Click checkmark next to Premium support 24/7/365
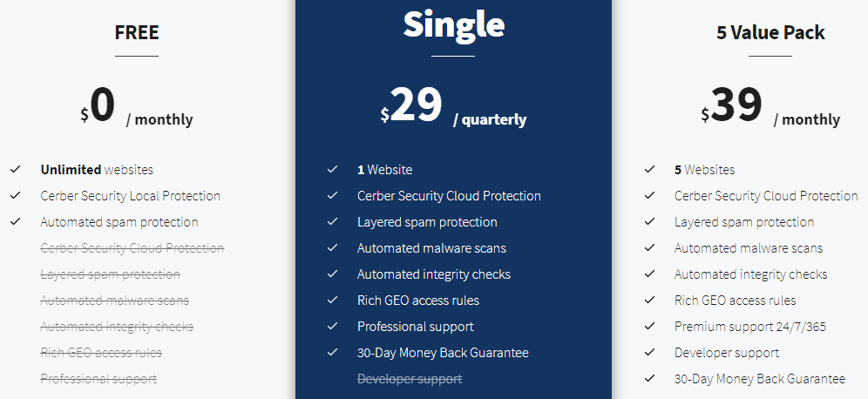Image resolution: width=868 pixels, height=399 pixels. coord(649,327)
